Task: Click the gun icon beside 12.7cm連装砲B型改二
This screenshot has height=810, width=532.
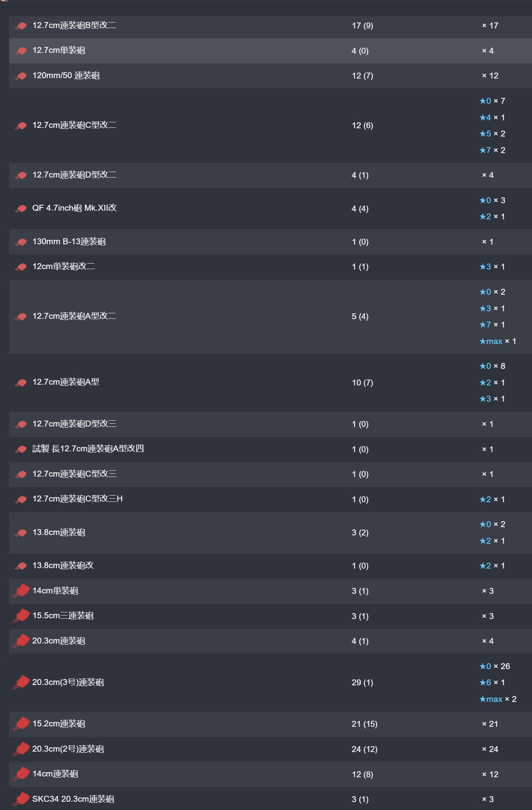Action: pyautogui.click(x=21, y=26)
